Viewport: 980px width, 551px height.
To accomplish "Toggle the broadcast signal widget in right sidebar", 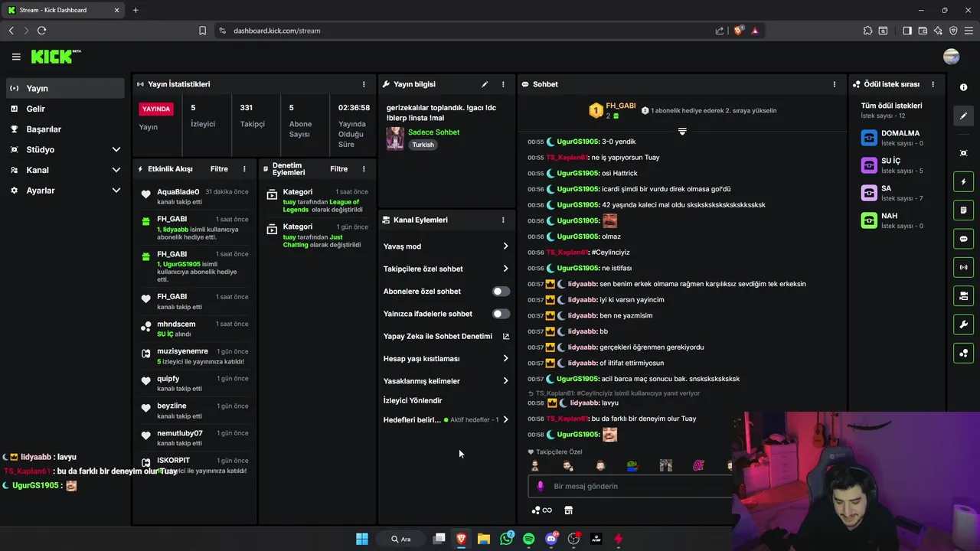I will coord(964,267).
